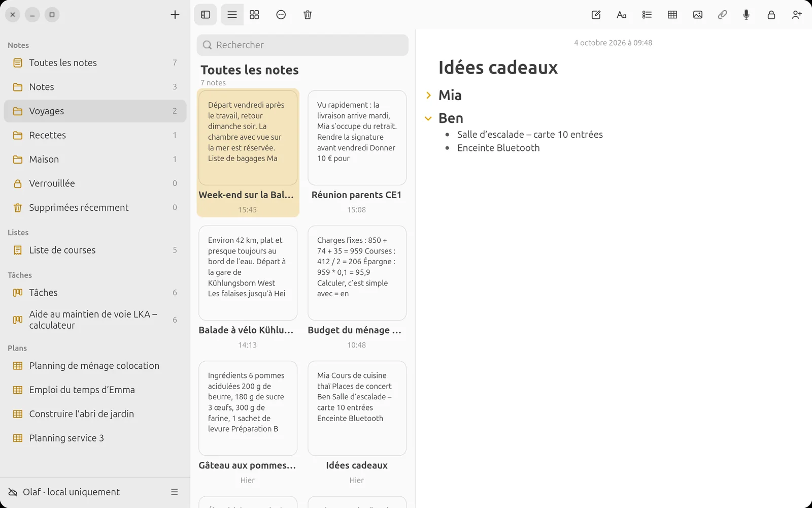Open Planning service 3
Viewport: 812px width, 508px height.
(95, 438)
